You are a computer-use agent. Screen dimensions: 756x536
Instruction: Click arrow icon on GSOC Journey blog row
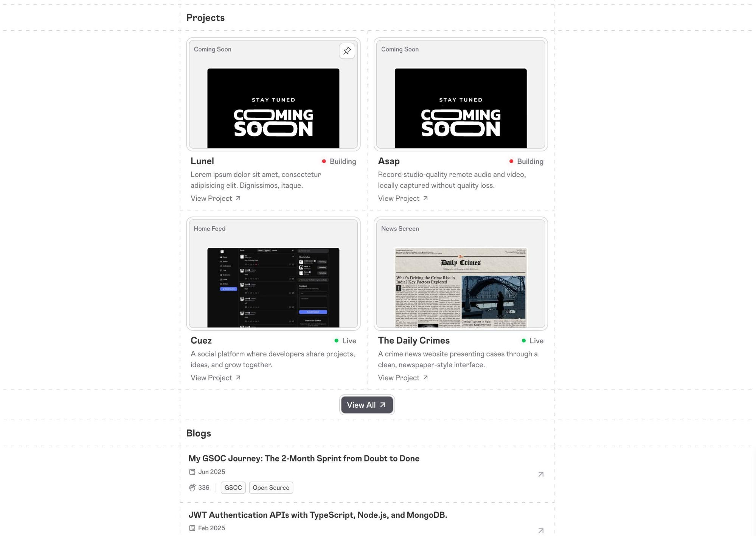point(541,474)
